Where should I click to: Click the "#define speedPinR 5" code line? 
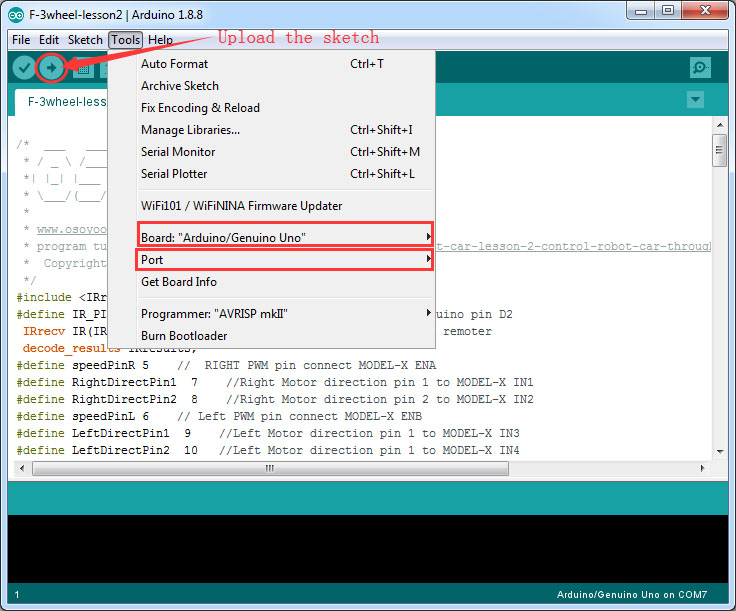point(226,365)
